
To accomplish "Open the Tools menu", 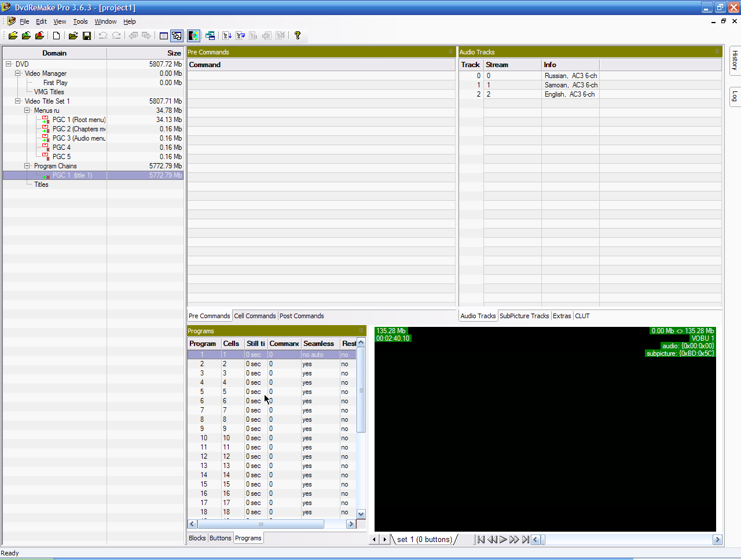I will pyautogui.click(x=80, y=21).
